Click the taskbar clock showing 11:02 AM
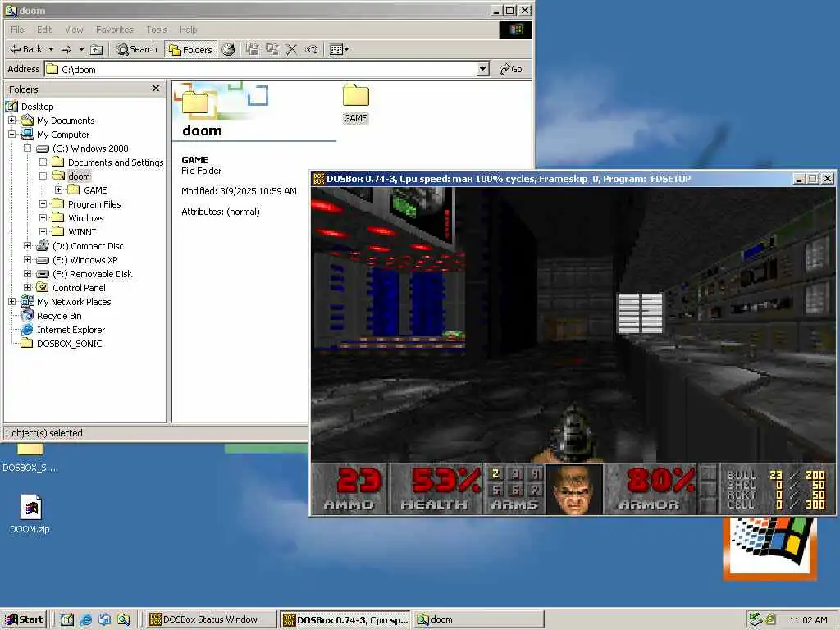The width and height of the screenshot is (840, 630). pyautogui.click(x=808, y=620)
